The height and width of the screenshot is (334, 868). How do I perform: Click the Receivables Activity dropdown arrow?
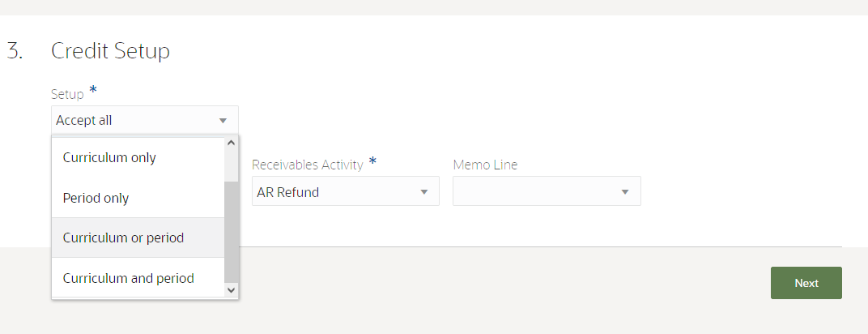[x=423, y=192]
